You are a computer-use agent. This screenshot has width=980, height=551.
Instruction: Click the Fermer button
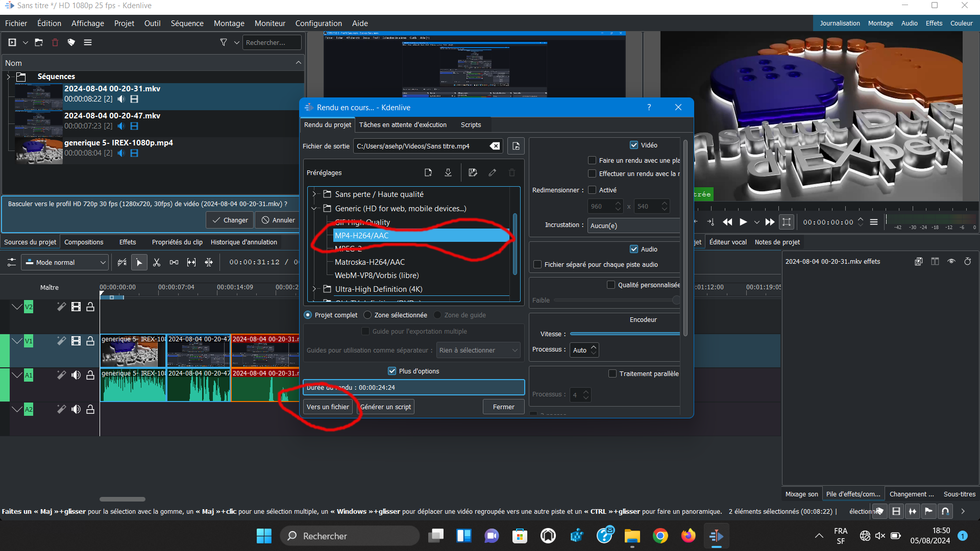click(504, 407)
